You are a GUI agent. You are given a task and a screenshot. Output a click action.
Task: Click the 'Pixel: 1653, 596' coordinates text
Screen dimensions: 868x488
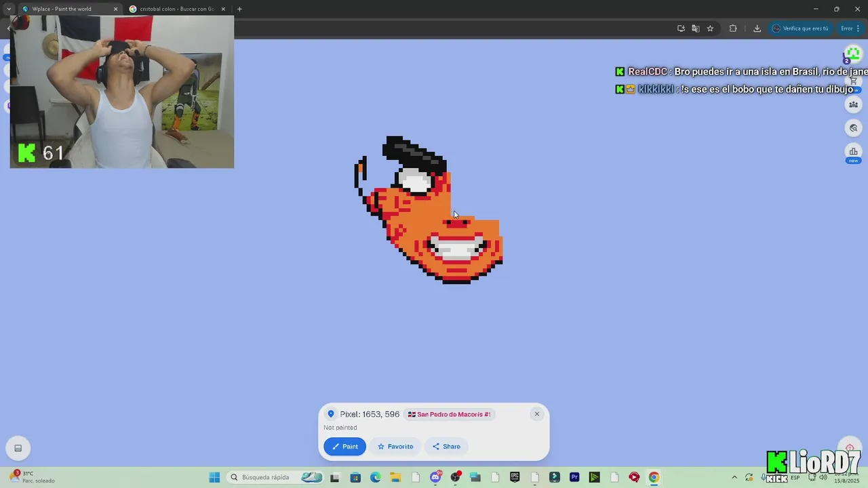pyautogui.click(x=370, y=414)
